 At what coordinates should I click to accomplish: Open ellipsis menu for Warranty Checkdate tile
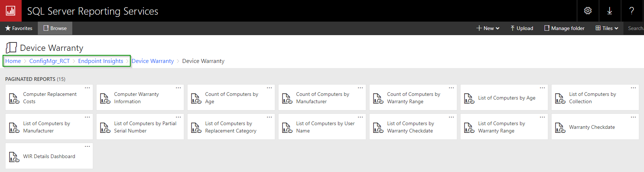[633, 117]
